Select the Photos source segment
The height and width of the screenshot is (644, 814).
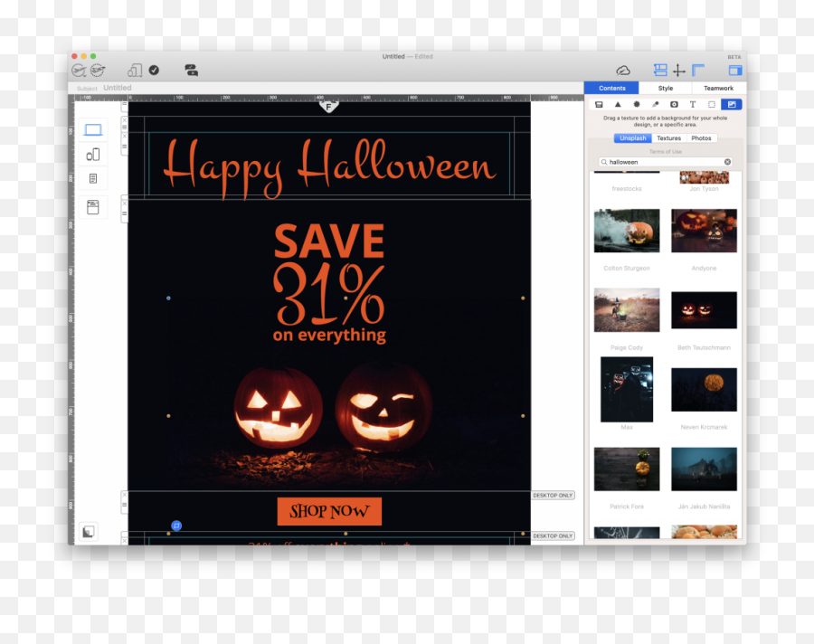701,138
